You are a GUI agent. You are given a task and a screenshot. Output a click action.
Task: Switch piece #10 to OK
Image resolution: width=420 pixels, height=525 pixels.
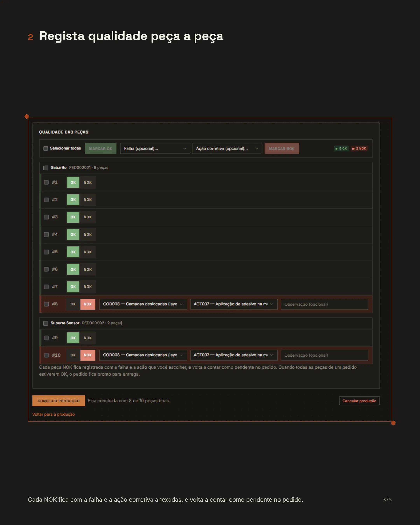pyautogui.click(x=73, y=355)
